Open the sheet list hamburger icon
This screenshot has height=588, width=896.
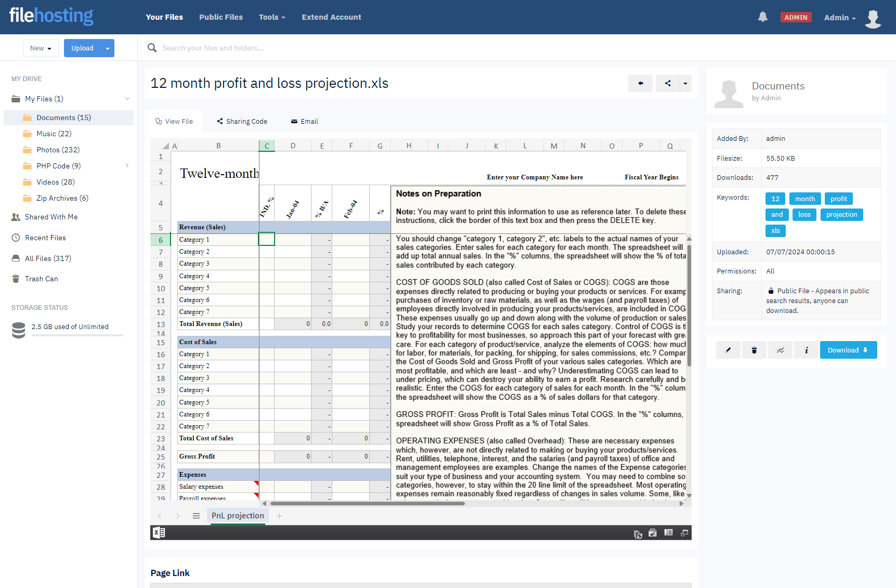(196, 516)
